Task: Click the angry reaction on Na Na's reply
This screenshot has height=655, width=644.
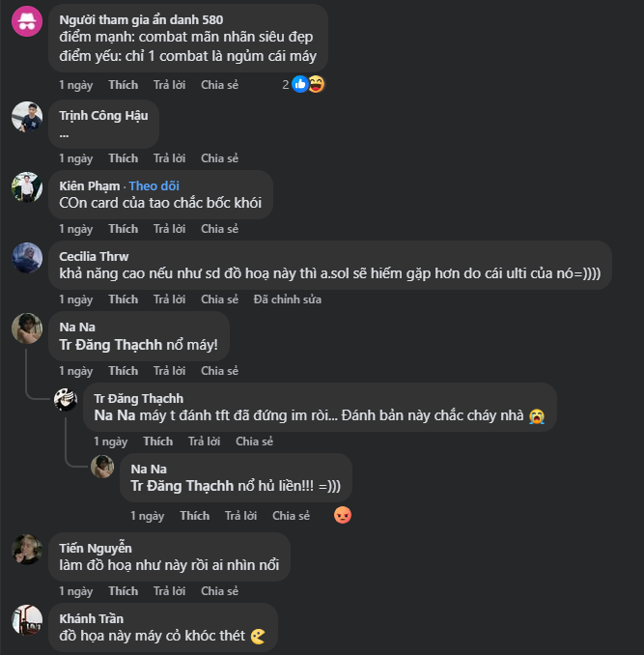Action: (x=342, y=516)
